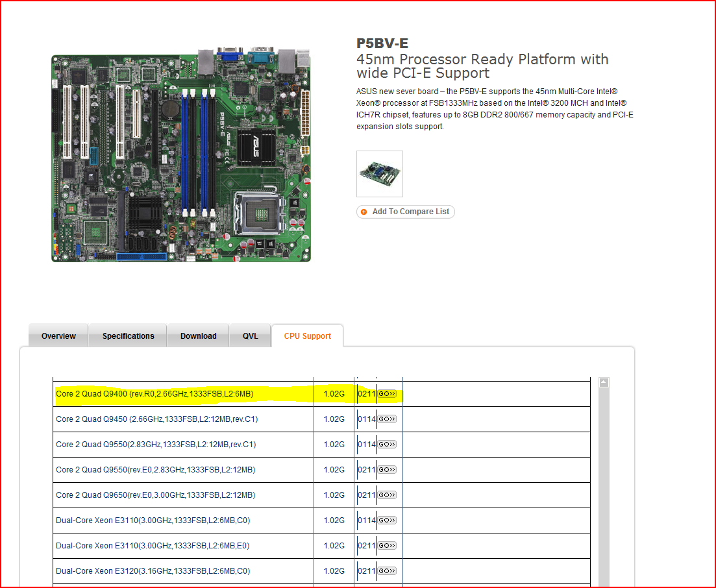Open Dual-Core Xeon E3120 C0 link
This screenshot has height=588, width=716.
(153, 571)
